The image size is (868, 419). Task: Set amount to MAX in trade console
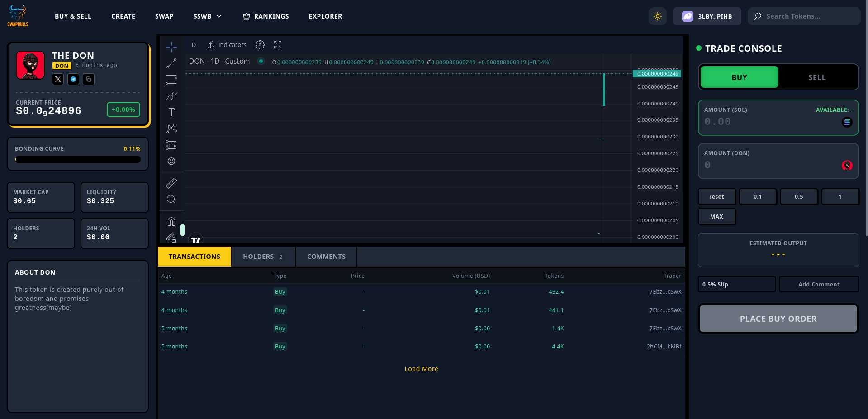tap(716, 216)
